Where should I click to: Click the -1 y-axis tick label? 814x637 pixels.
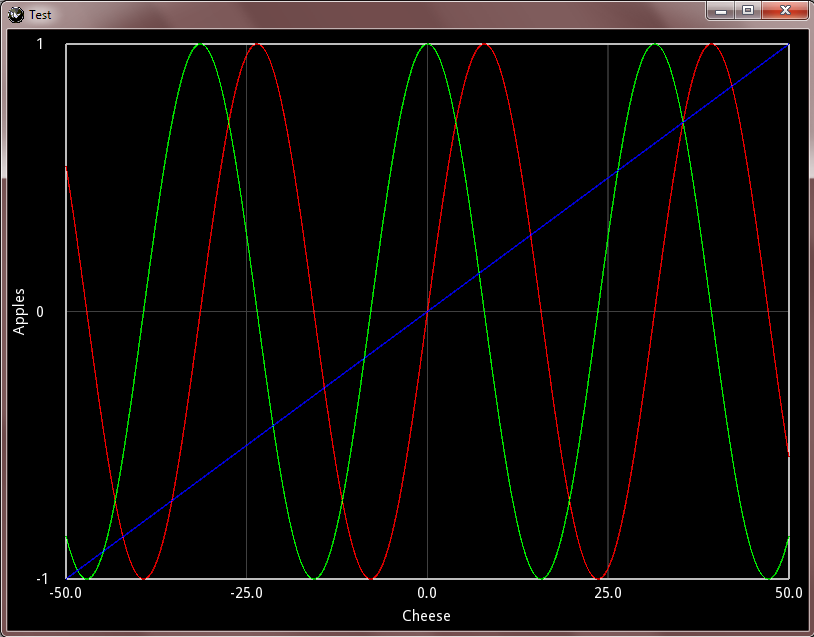click(42, 578)
